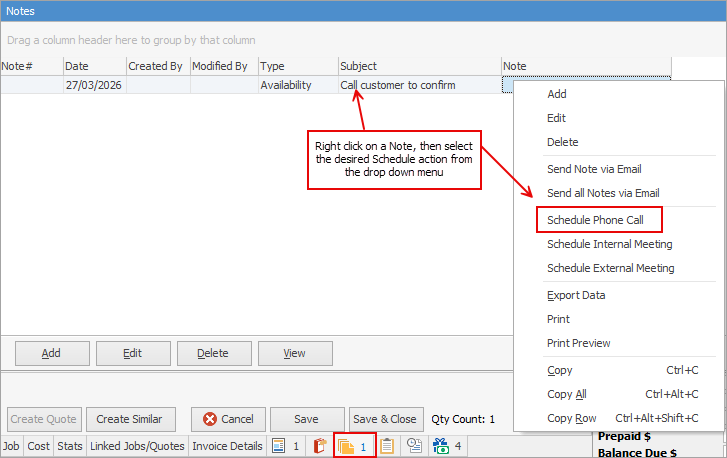Choose Delete from the context menu
Image resolution: width=727 pixels, height=458 pixels.
[x=619, y=142]
